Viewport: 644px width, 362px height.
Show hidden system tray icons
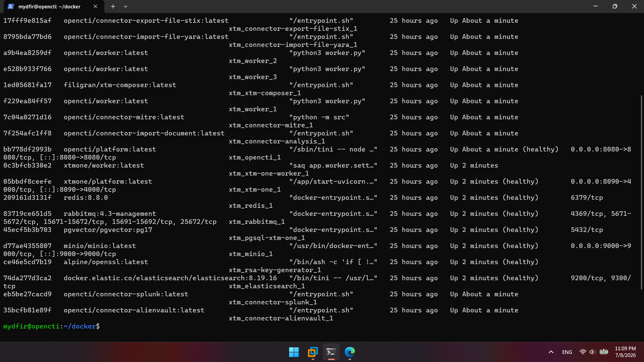[x=551, y=352]
